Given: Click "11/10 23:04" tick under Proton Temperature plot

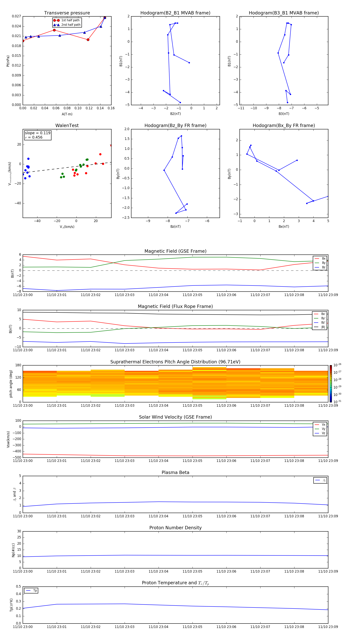Looking at the screenshot, I should coord(158,627).
